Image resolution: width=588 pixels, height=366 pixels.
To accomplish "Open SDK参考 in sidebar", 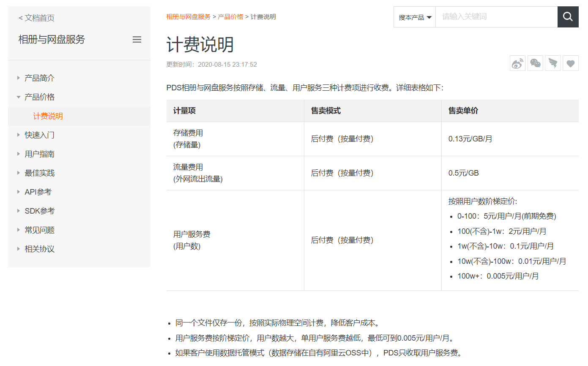I will 40,211.
